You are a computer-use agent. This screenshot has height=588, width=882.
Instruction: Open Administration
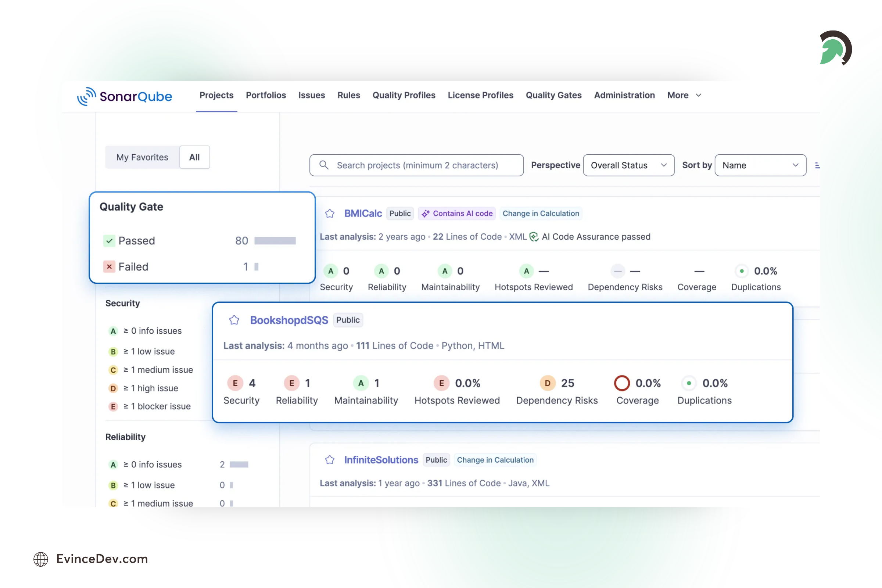pyautogui.click(x=624, y=95)
